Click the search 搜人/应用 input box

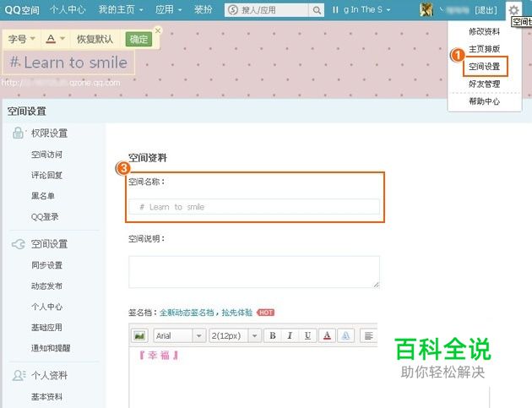(267, 10)
